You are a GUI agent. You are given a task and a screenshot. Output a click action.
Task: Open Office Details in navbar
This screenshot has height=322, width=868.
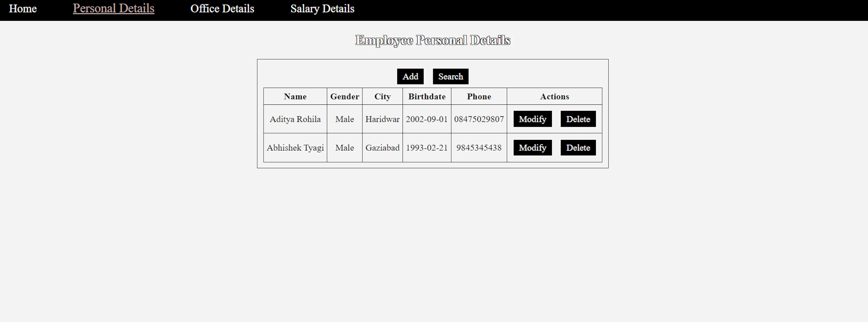pos(222,9)
